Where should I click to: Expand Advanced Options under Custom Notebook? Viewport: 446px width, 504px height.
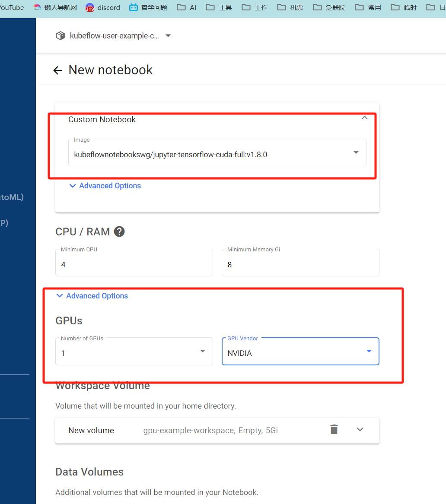(x=105, y=186)
